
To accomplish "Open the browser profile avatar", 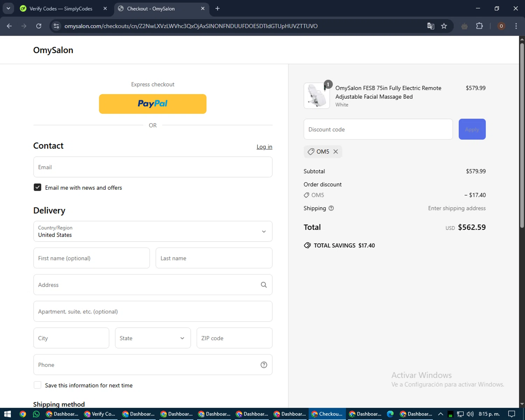I will pyautogui.click(x=501, y=26).
